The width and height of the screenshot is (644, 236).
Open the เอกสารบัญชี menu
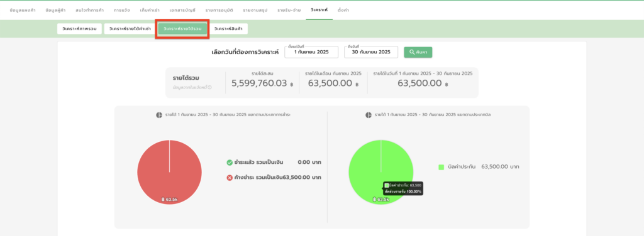pyautogui.click(x=182, y=10)
